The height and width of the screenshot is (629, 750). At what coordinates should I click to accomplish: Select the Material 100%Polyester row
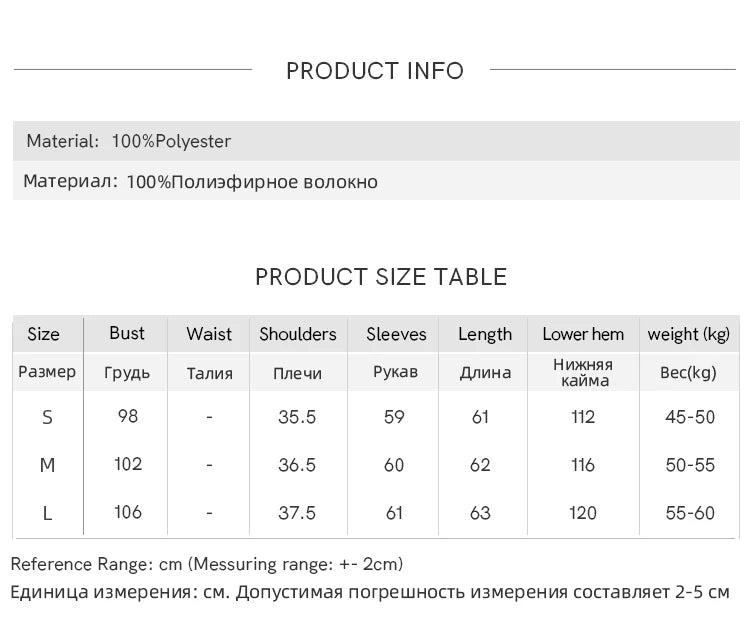point(128,141)
